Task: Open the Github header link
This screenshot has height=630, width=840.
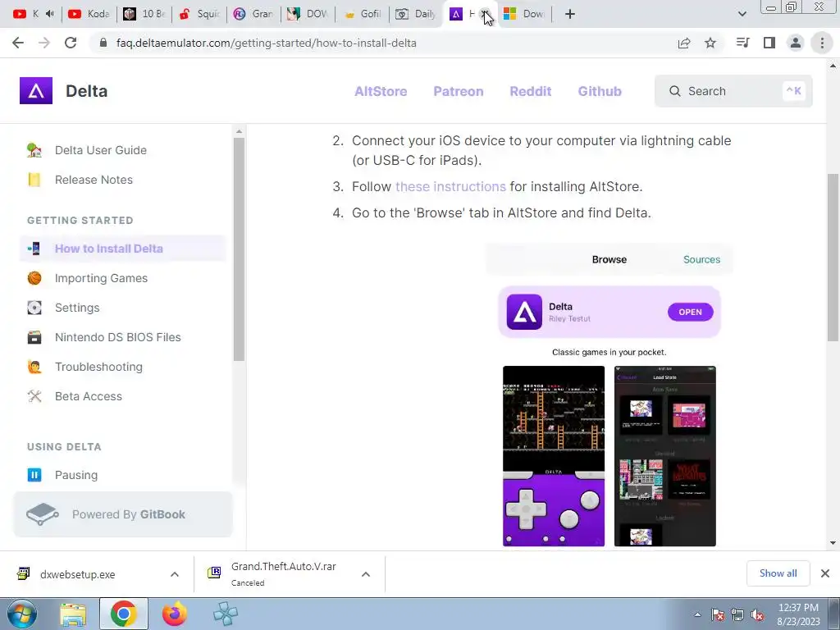Action: 600,91
